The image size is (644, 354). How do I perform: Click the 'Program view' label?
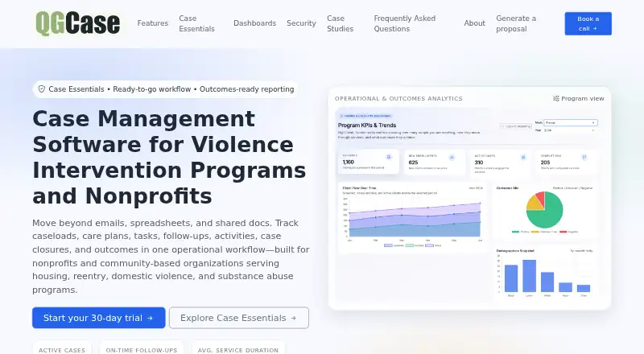582,99
